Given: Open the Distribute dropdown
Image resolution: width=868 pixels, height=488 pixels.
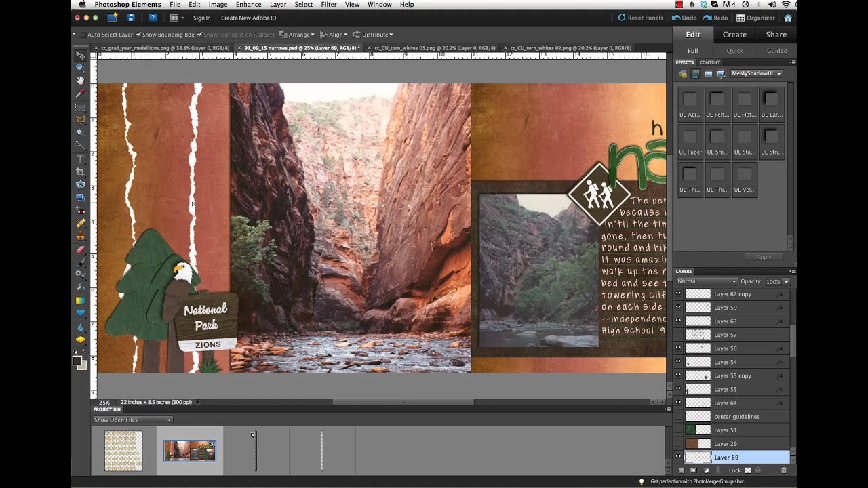Looking at the screenshot, I should (x=374, y=35).
